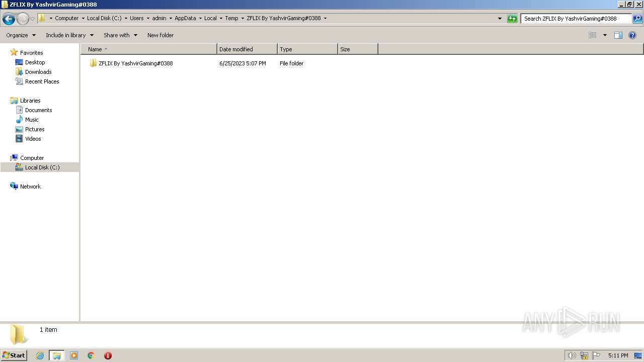644x362 pixels.
Task: Select the folder name ZFLIX By YashvirGaming#0388
Action: [136, 63]
